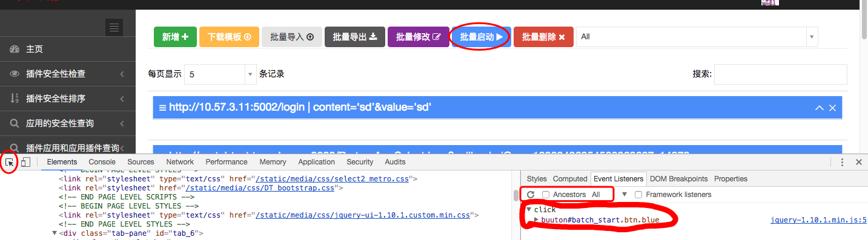Click the sidebar hamburger toggle icon
The image size is (868, 240).
click(x=114, y=27)
